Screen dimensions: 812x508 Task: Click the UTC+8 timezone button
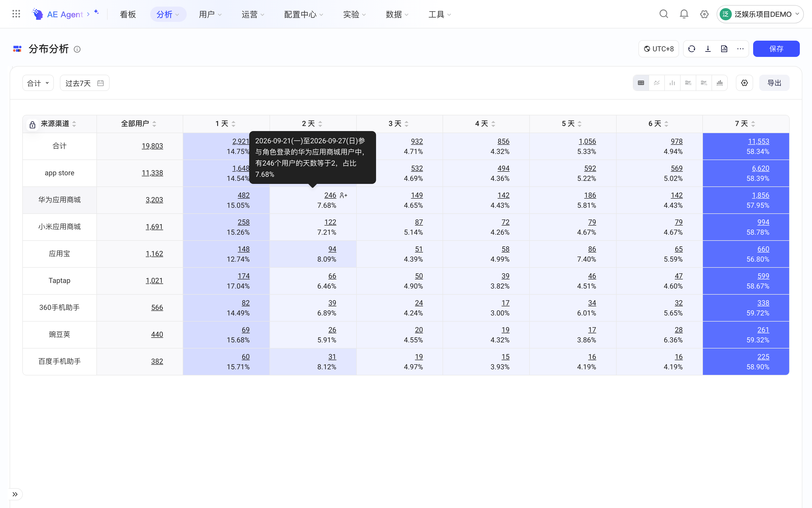[659, 49]
